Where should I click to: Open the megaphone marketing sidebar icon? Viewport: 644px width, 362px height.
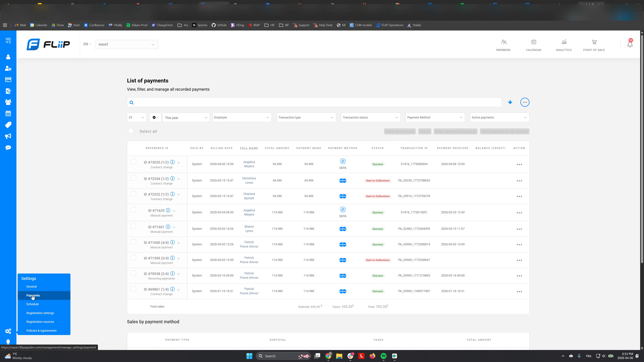click(8, 136)
